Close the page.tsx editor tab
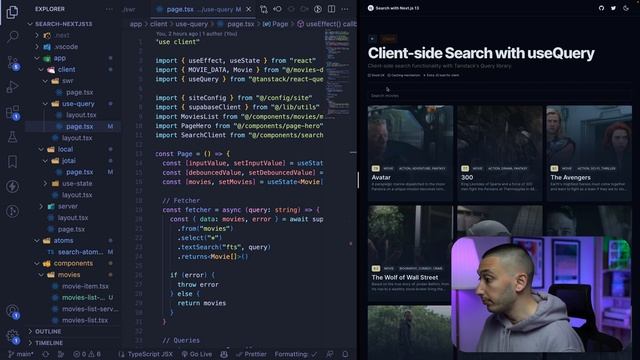 click(249, 9)
